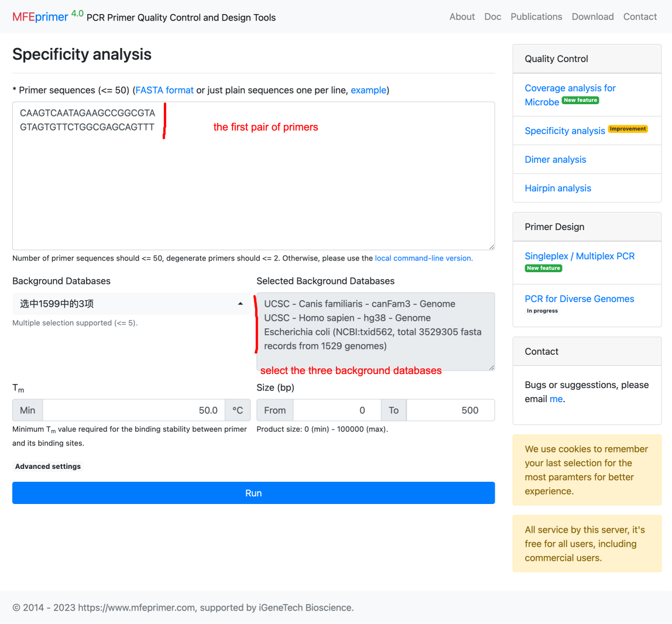Viewport: 672px width, 624px height.
Task: Click the Size To value field
Action: 450,410
